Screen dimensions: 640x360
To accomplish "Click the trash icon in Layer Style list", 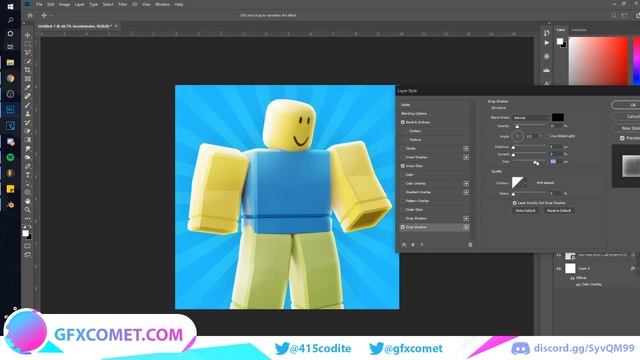I will click(x=470, y=244).
